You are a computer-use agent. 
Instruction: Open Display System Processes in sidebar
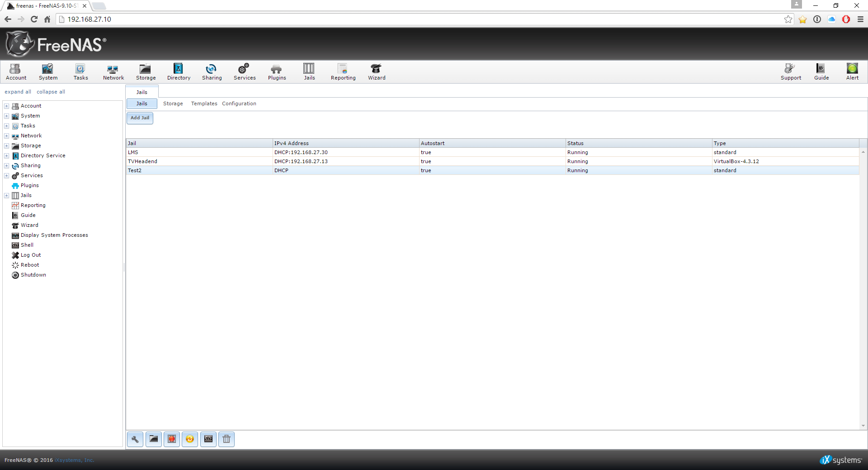pyautogui.click(x=50, y=235)
